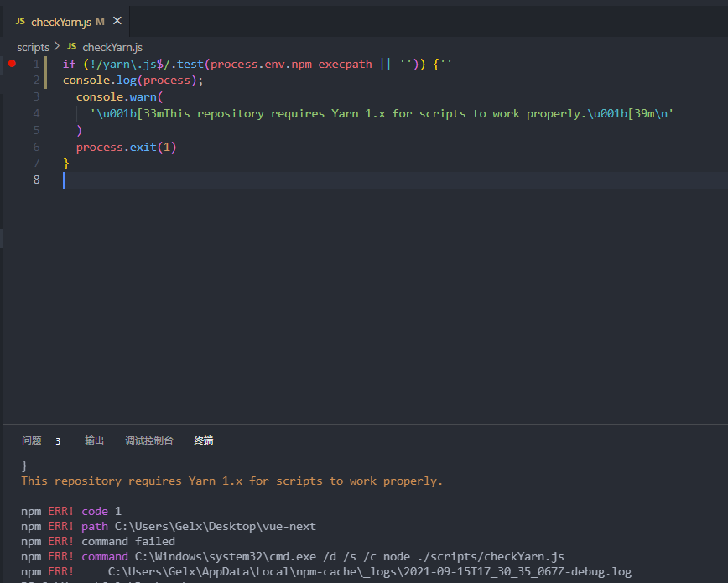The image size is (728, 583).
Task: Click the checkYarn.js breadcrumb item
Action: pyautogui.click(x=112, y=47)
